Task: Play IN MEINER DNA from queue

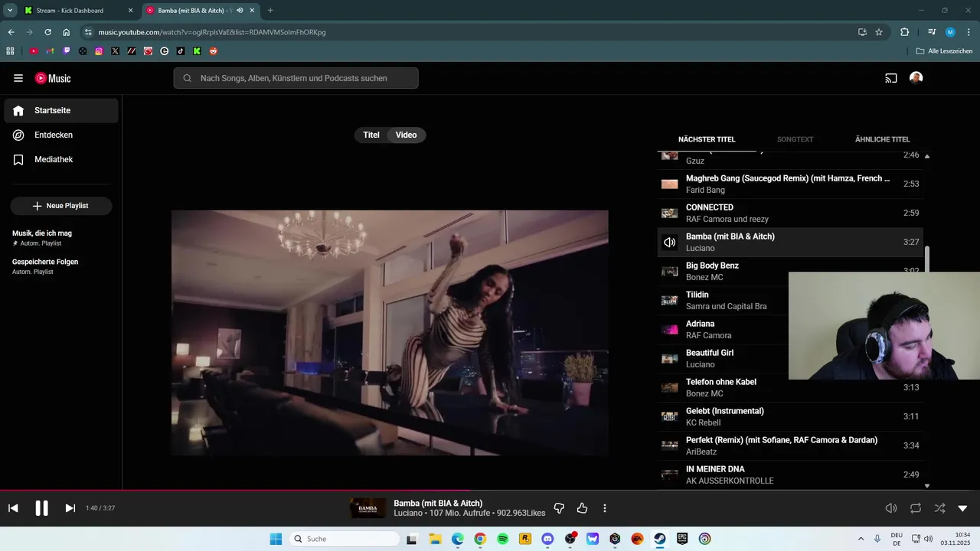Action: point(790,474)
